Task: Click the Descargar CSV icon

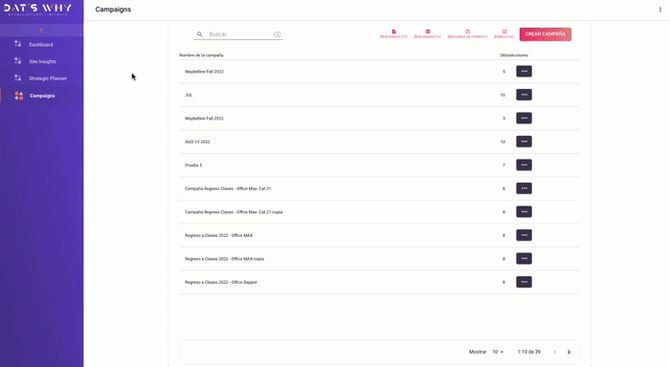Action: [394, 32]
